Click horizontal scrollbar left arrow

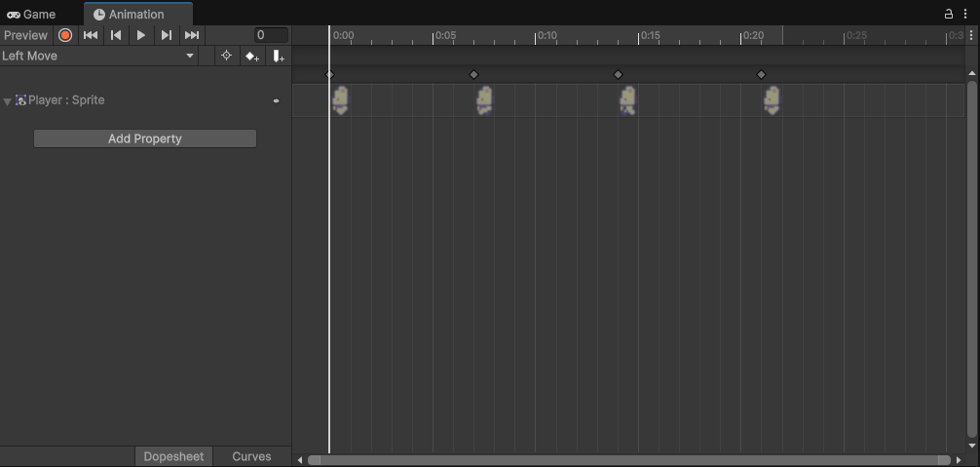tap(300, 460)
